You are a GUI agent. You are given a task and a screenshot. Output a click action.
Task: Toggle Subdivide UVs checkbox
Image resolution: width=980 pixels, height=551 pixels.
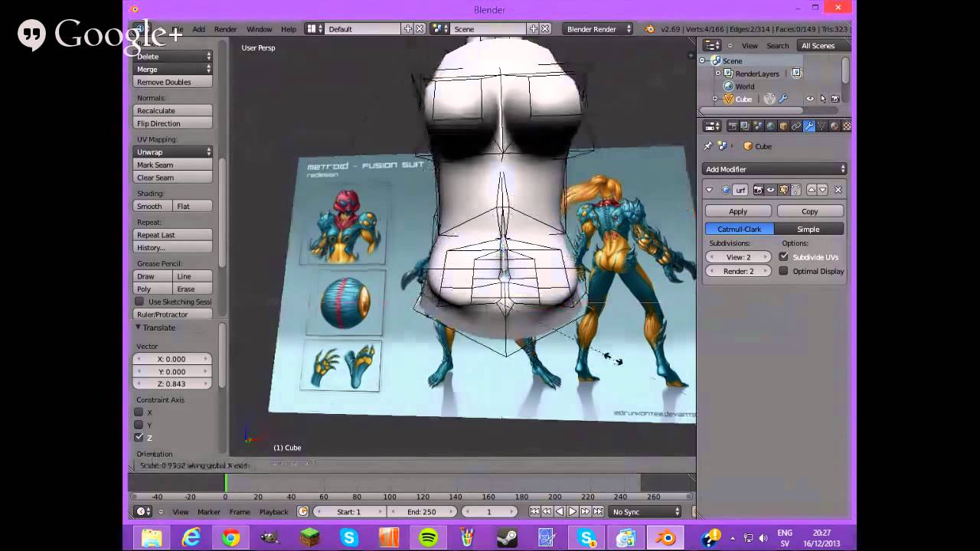pyautogui.click(x=784, y=257)
